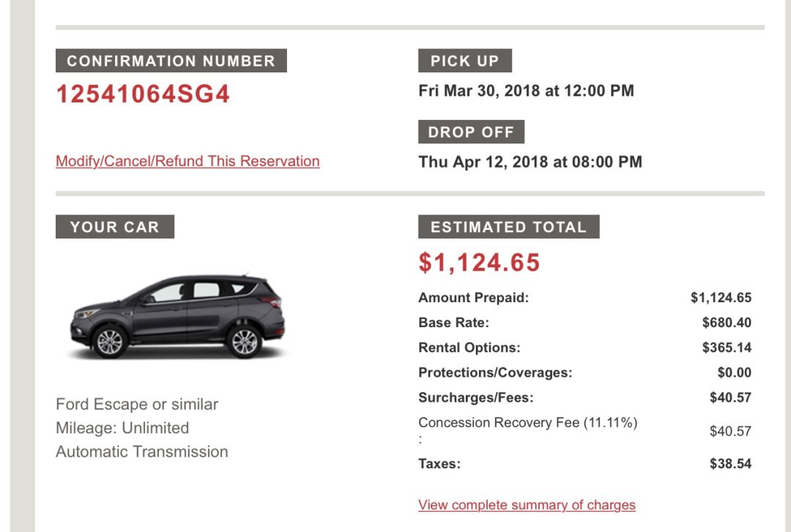
Task: Click the Fri Mar 30, 2018 pickup time
Action: pyautogui.click(x=526, y=91)
